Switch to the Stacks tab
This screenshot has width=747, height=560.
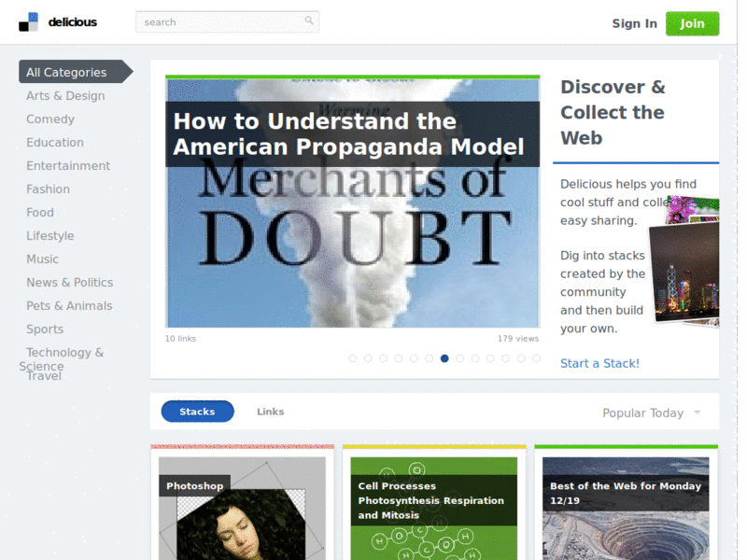[x=197, y=412]
